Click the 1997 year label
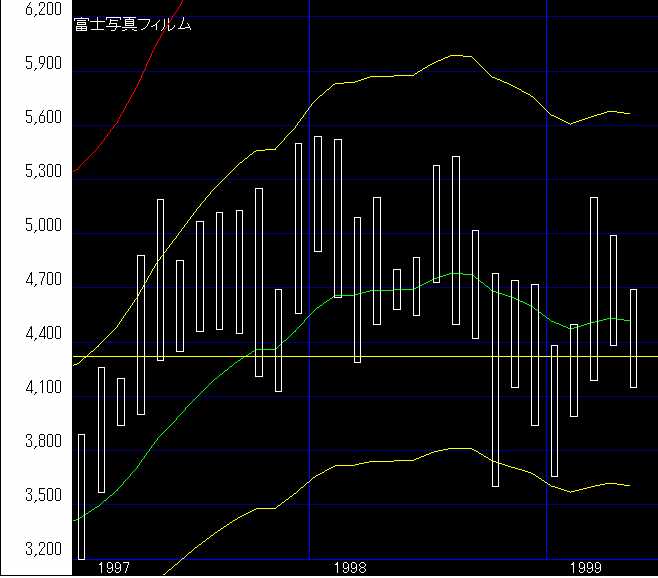Image resolution: width=658 pixels, height=578 pixels. pyautogui.click(x=114, y=567)
